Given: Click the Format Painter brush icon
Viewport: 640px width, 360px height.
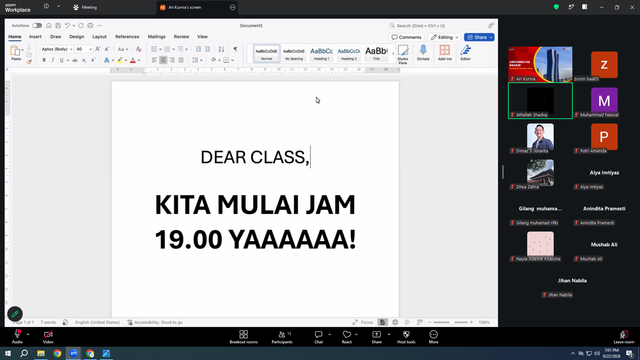Looking at the screenshot, I should click(29, 62).
